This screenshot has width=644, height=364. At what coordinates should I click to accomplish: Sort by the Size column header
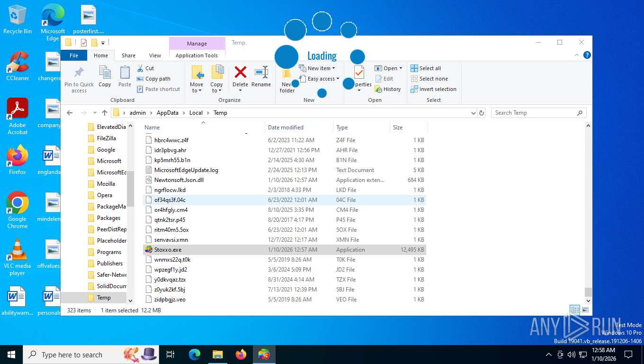click(x=408, y=127)
